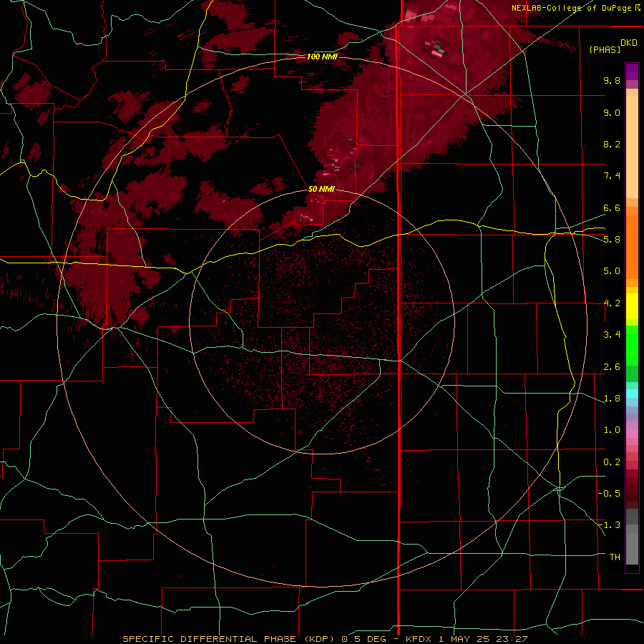Select the 9.0 scale label
Viewport: 644px width, 644px height.
tap(612, 112)
